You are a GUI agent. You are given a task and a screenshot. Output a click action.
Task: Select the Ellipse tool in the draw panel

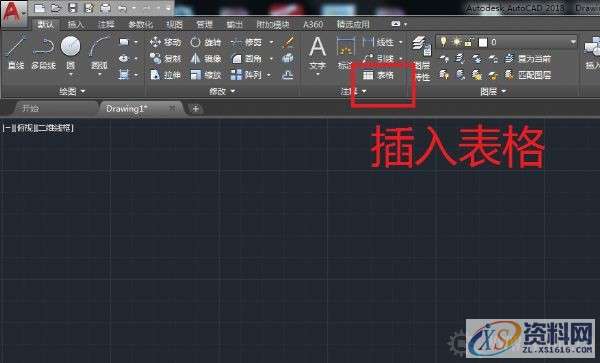[x=124, y=59]
